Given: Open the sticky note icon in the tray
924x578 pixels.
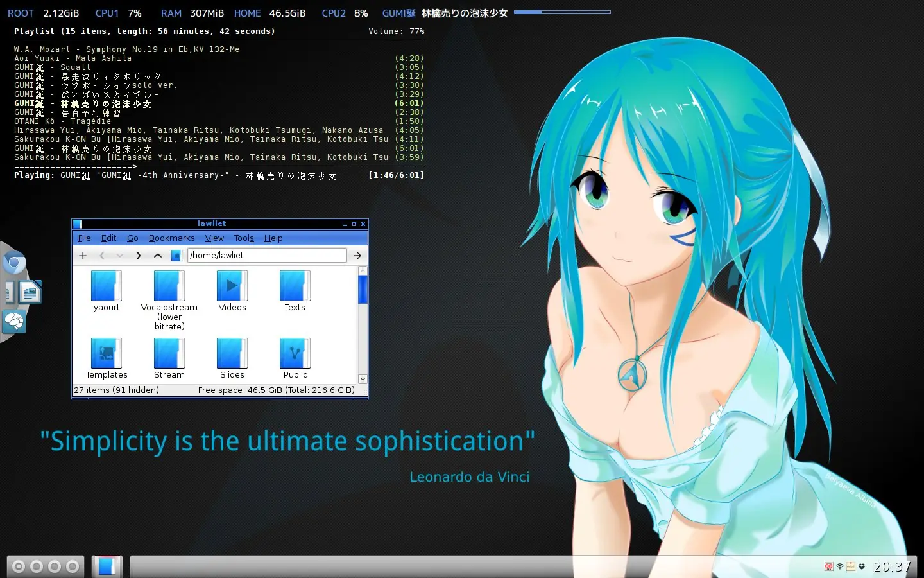Looking at the screenshot, I should pos(850,566).
